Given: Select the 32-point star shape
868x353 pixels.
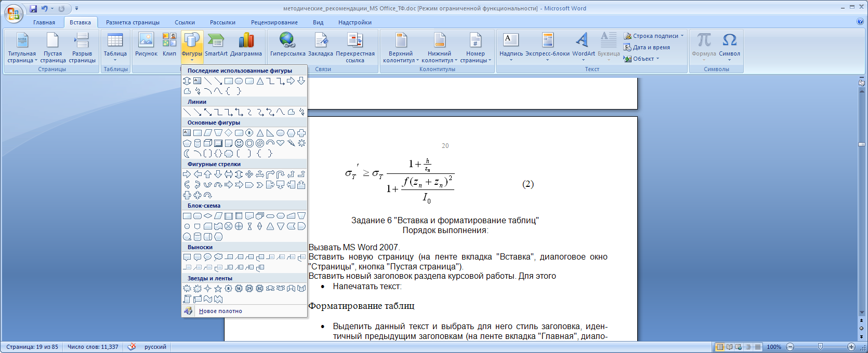Looking at the screenshot, I should pyautogui.click(x=260, y=289).
